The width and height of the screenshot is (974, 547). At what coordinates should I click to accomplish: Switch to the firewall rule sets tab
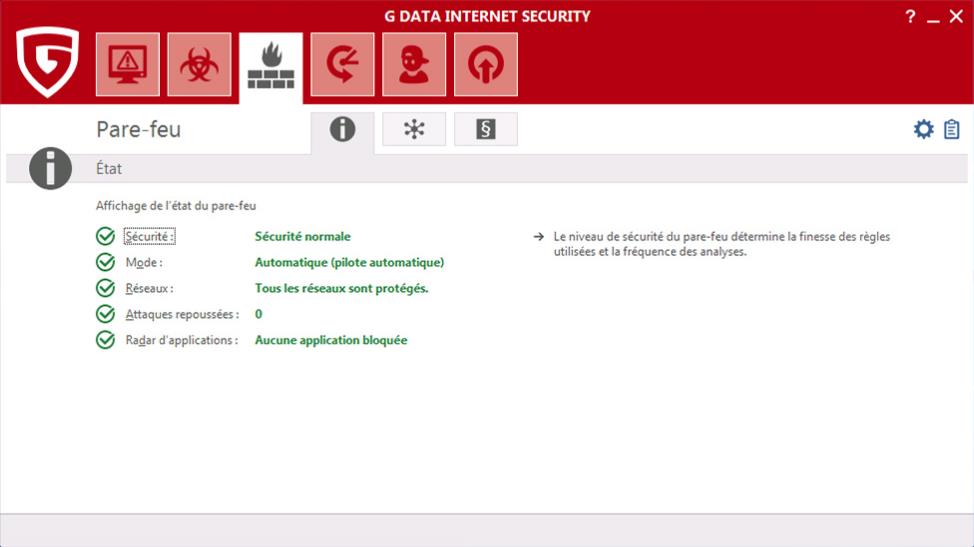[x=486, y=129]
